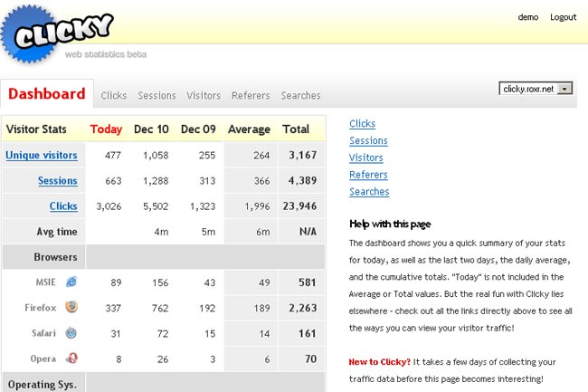Image resolution: width=588 pixels, height=392 pixels.
Task: Click the Searches link in right sidebar
Action: click(369, 192)
